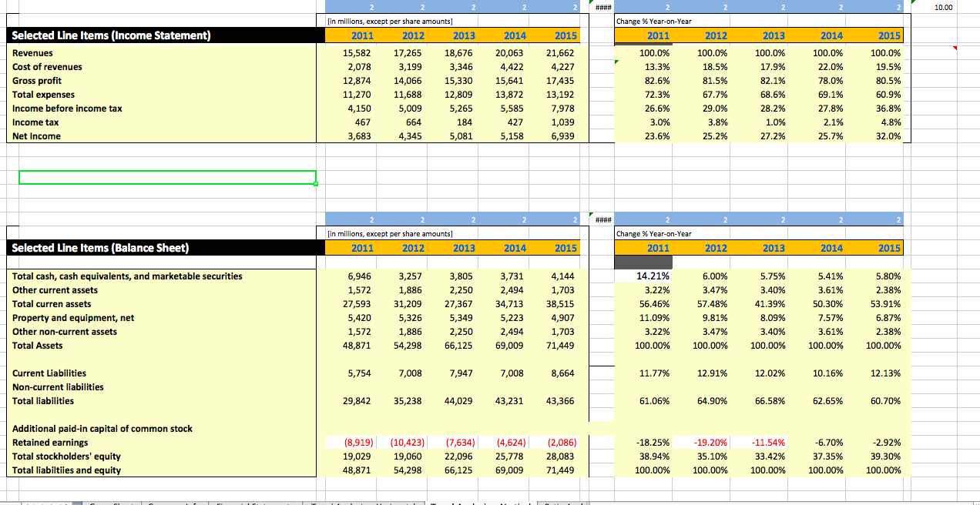Select Total expenses 2012 percentage 67.7%
980x505 pixels.
tap(714, 95)
